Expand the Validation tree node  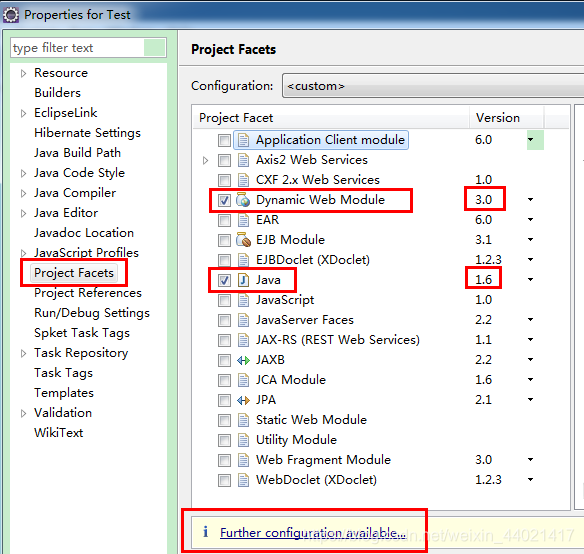point(23,413)
